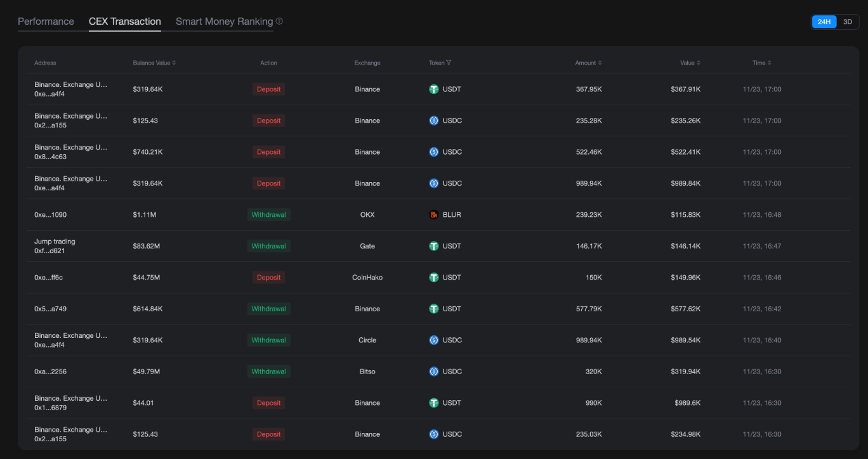The height and width of the screenshot is (459, 868).
Task: Click the USDT icon in the 11/23, 16:42 row
Action: pos(434,309)
